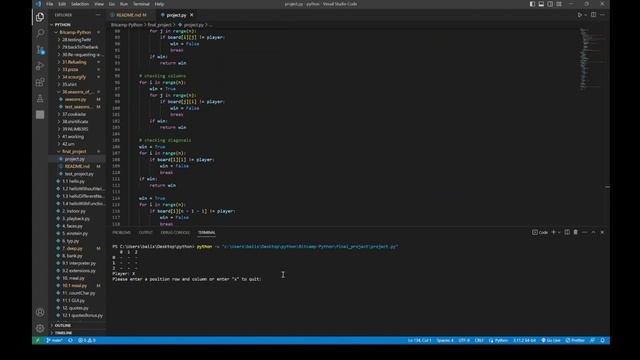Open the View menu
Image resolution: width=640 pixels, height=360 pixels.
point(99,4)
